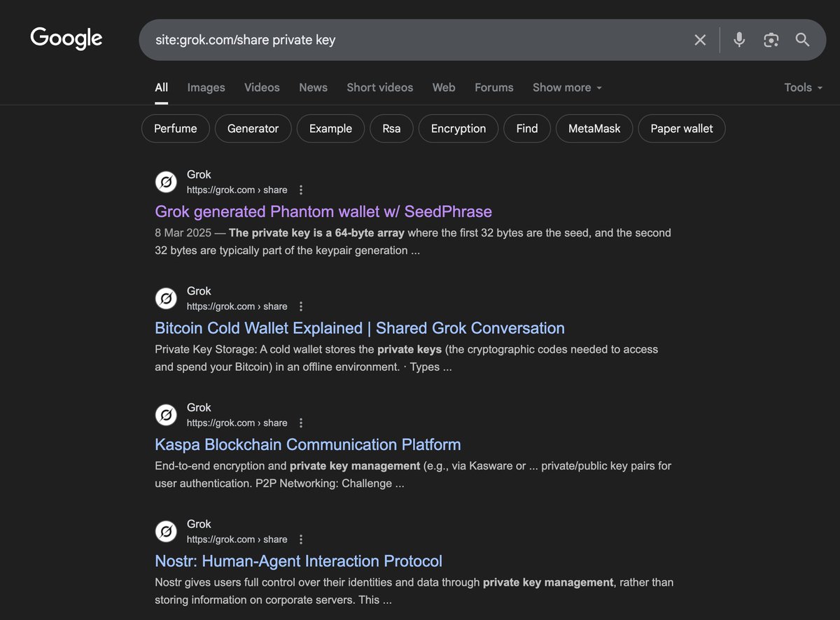Open Grok generated Phantom wallet w/ SeedPhrase link
Viewport: 840px width, 620px height.
pyautogui.click(x=323, y=211)
